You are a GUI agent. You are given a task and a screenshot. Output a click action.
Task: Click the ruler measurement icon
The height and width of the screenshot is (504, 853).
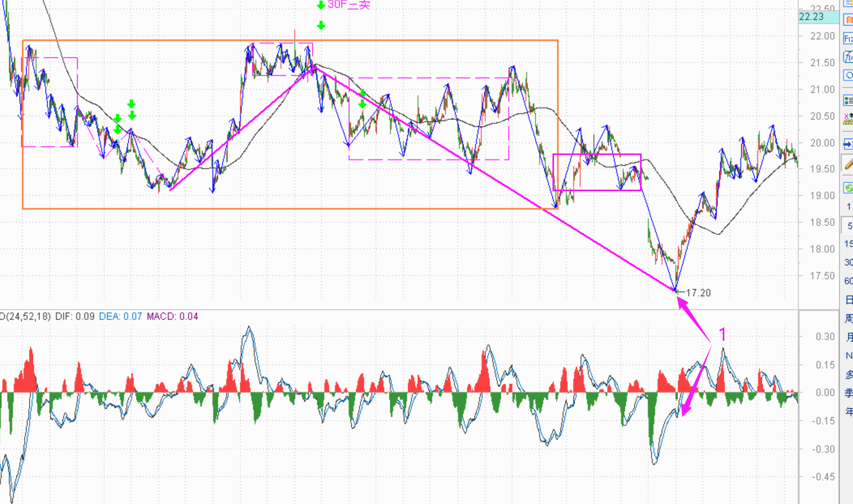click(848, 120)
